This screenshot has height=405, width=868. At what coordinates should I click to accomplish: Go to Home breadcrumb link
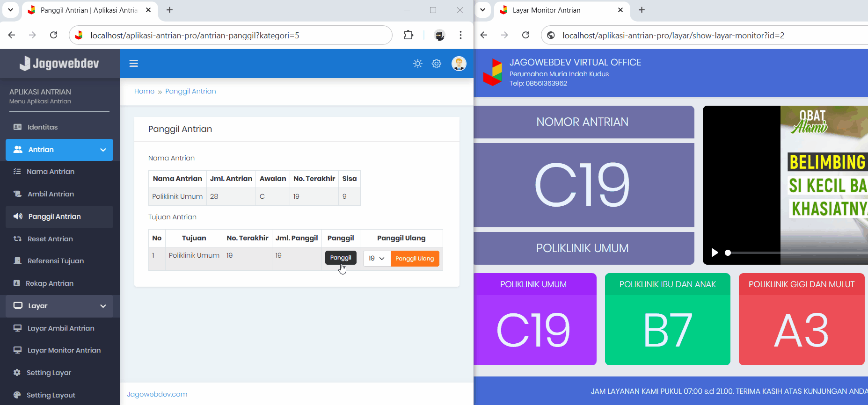pyautogui.click(x=144, y=91)
